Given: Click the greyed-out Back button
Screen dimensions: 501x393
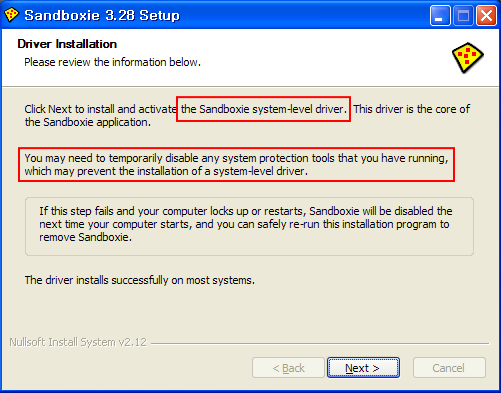Looking at the screenshot, I should click(288, 368).
